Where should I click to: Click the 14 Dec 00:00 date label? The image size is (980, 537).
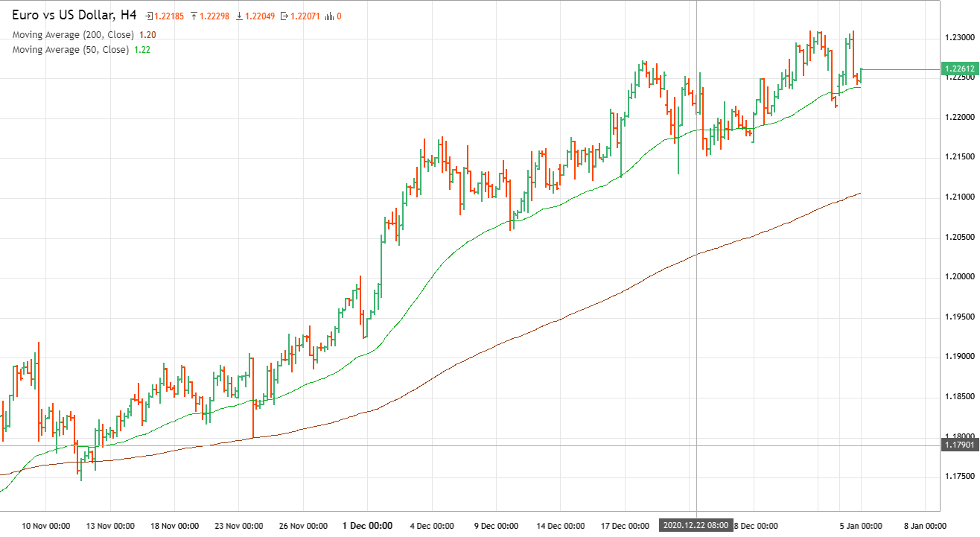[x=559, y=526]
